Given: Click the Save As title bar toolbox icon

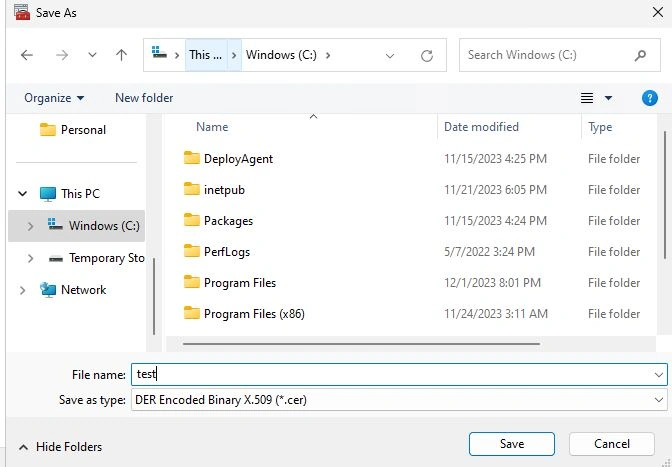Looking at the screenshot, I should (22, 12).
